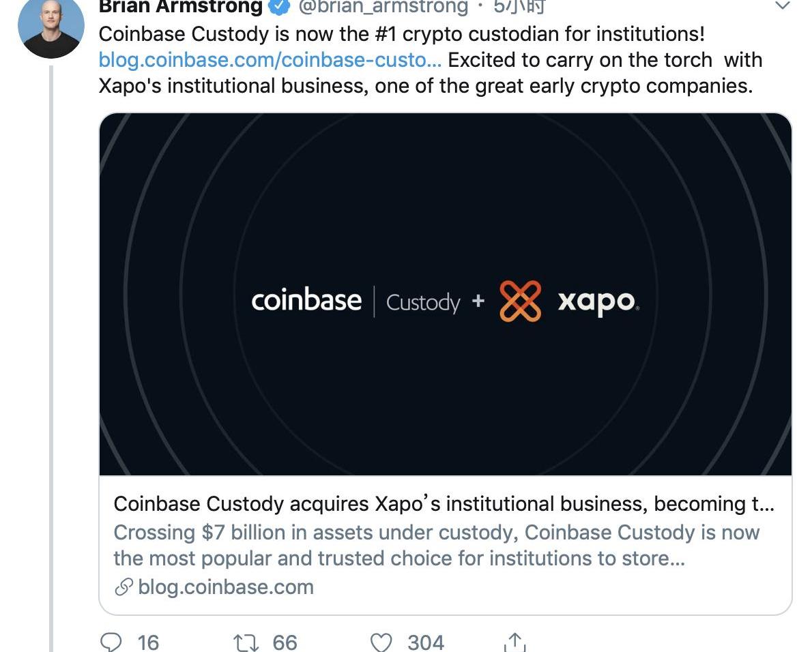Open the @brian_armstrong handle
The image size is (812, 652).
click(383, 6)
